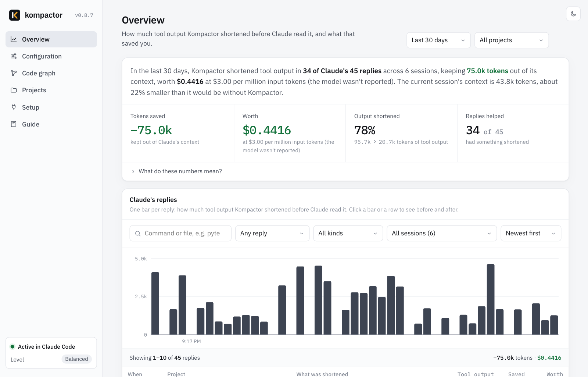Click the Worth $0.4416 value
The width and height of the screenshot is (588, 377).
[x=267, y=130]
